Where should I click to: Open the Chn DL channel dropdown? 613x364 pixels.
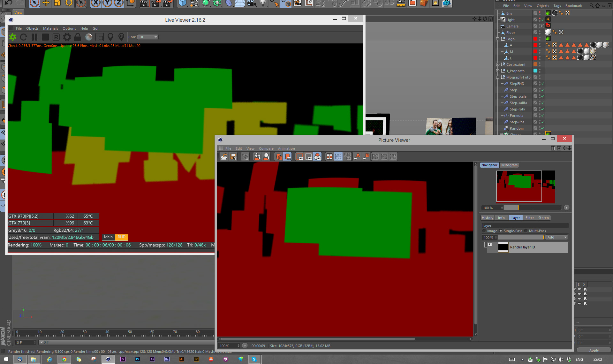(148, 37)
